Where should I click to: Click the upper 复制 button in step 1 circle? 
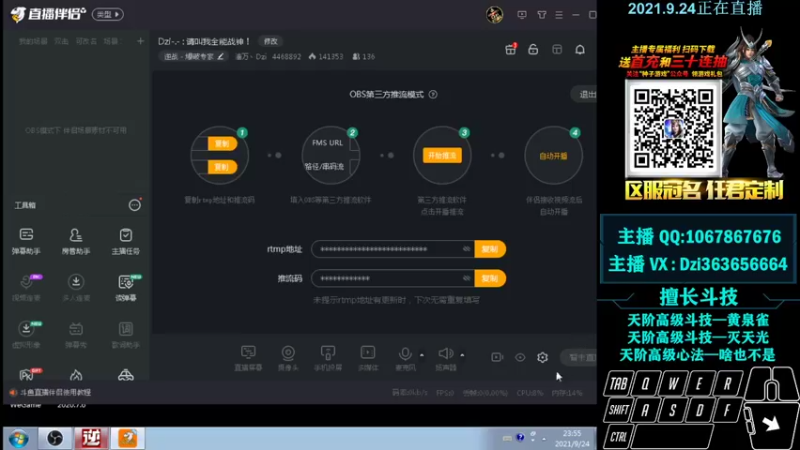(x=222, y=143)
